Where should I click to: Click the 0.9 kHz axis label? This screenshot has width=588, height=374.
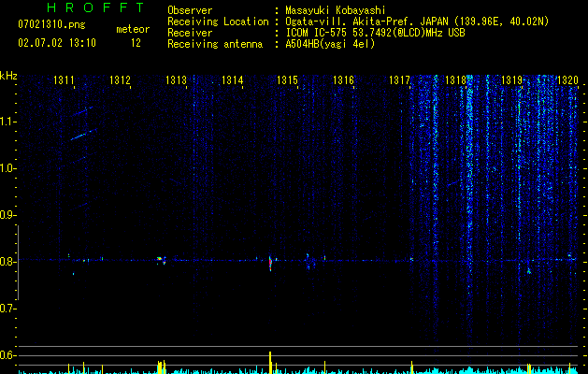7,215
